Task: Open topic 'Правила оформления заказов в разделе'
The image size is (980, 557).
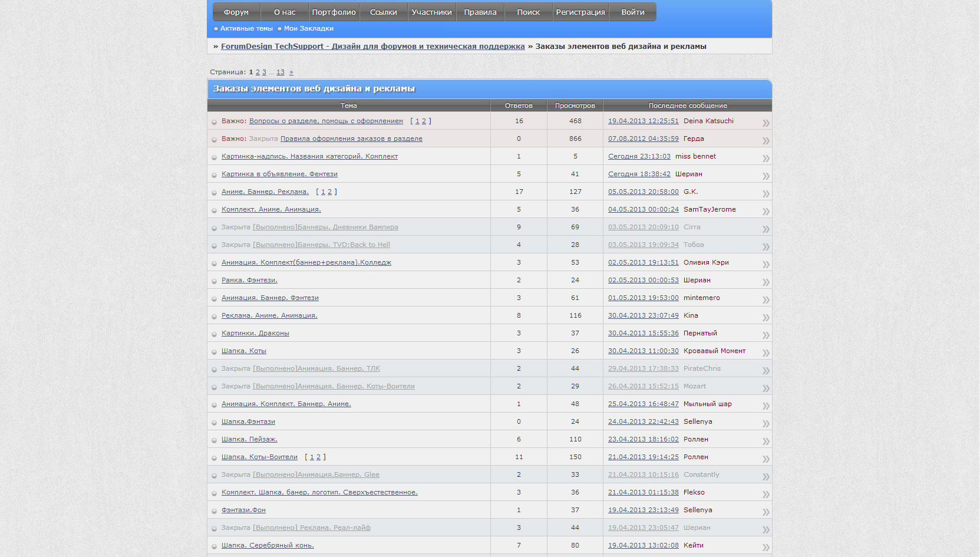Action: (x=351, y=139)
